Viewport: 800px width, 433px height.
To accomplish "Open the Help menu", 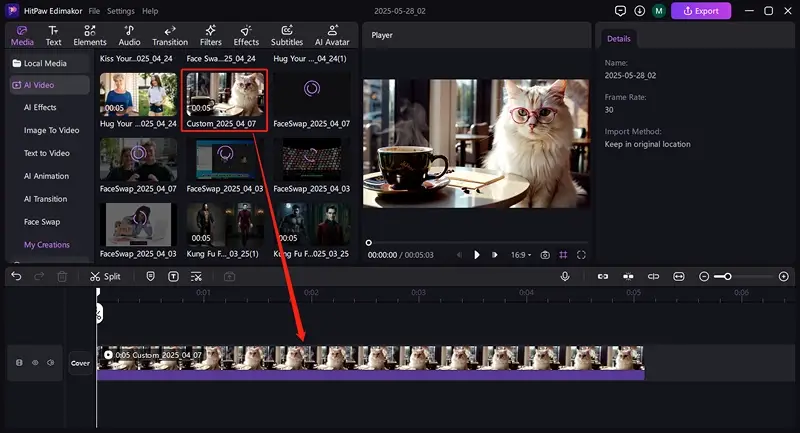I will pyautogui.click(x=150, y=11).
